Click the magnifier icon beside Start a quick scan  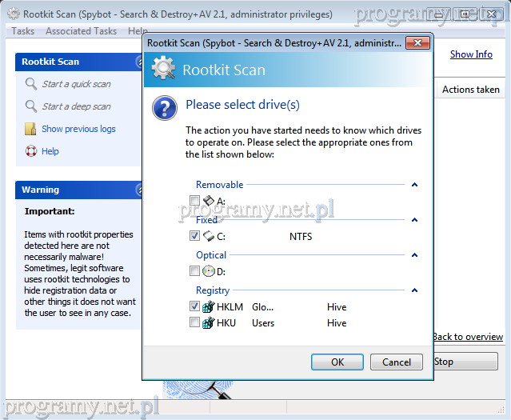31,84
